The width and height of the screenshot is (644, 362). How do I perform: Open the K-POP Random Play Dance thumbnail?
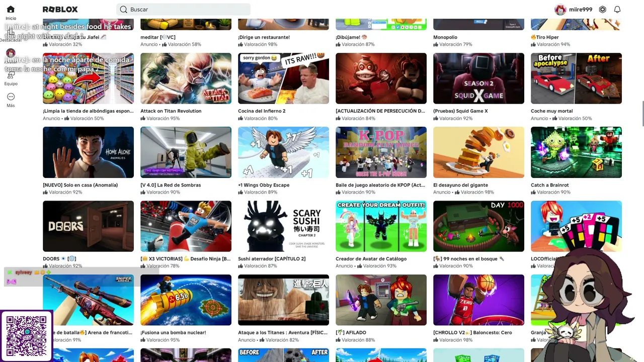381,152
